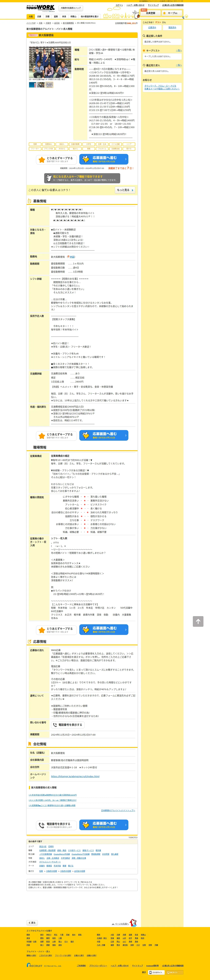Click もっと見る similar jobs button
Screen dimensions: 210x980
(x=125, y=190)
